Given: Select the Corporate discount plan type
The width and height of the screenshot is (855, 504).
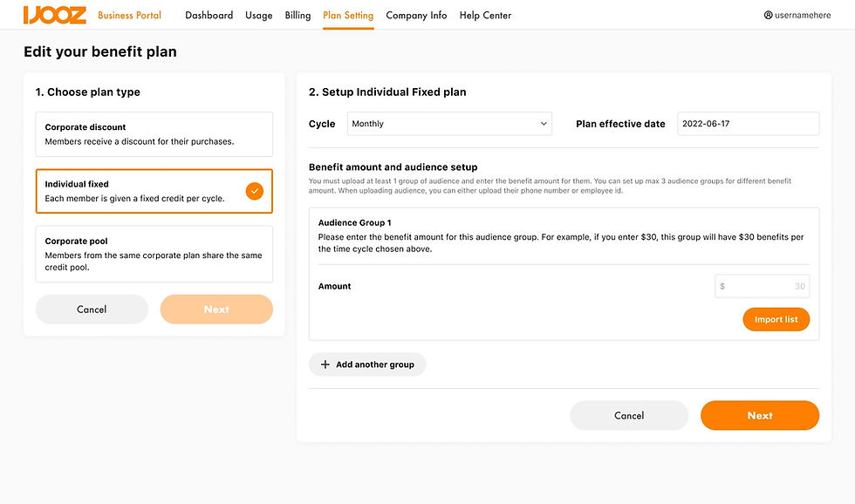Looking at the screenshot, I should [x=154, y=134].
